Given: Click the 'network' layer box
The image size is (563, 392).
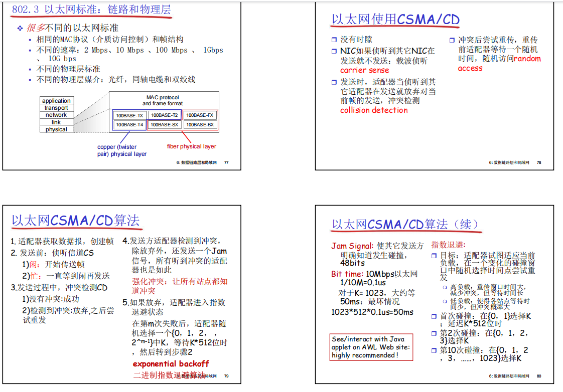Looking at the screenshot, I should (x=56, y=115).
